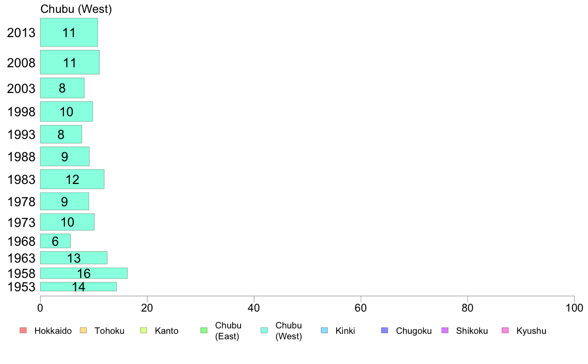Click the Shikoku purple legend swatch
The height and width of the screenshot is (364, 588).
click(445, 330)
